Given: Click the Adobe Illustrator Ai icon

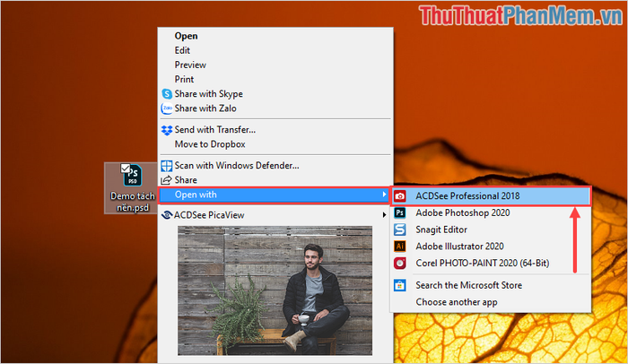Looking at the screenshot, I should pos(400,247).
